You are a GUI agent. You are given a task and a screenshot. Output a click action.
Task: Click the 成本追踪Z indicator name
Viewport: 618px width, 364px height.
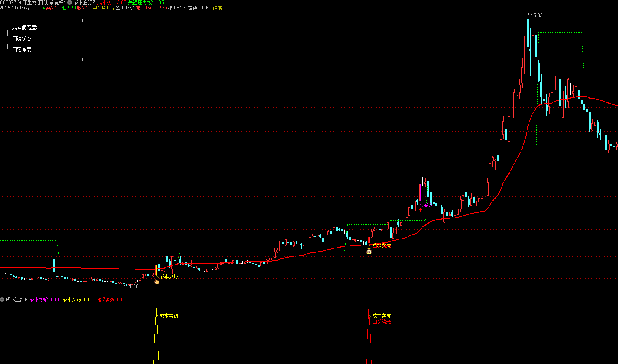tap(84, 2)
